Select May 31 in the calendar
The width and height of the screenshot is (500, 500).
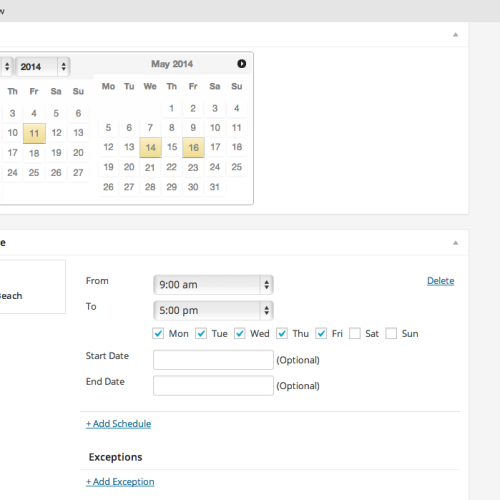pyautogui.click(x=215, y=187)
